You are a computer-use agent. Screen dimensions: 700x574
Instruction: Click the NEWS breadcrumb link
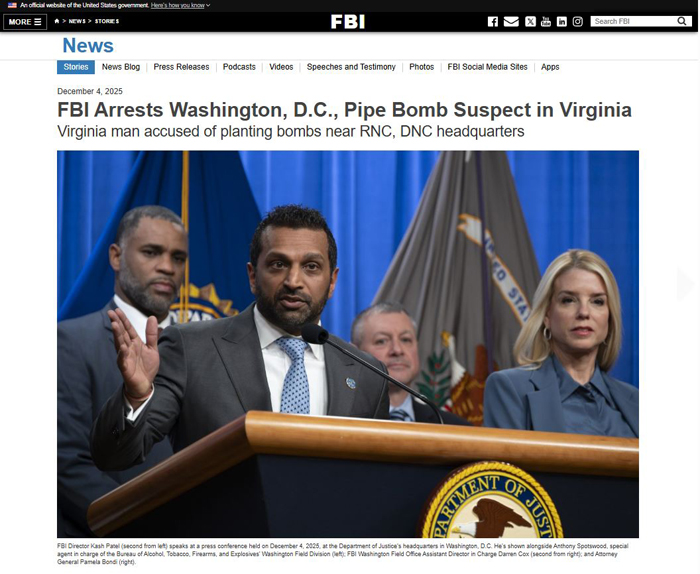point(77,21)
